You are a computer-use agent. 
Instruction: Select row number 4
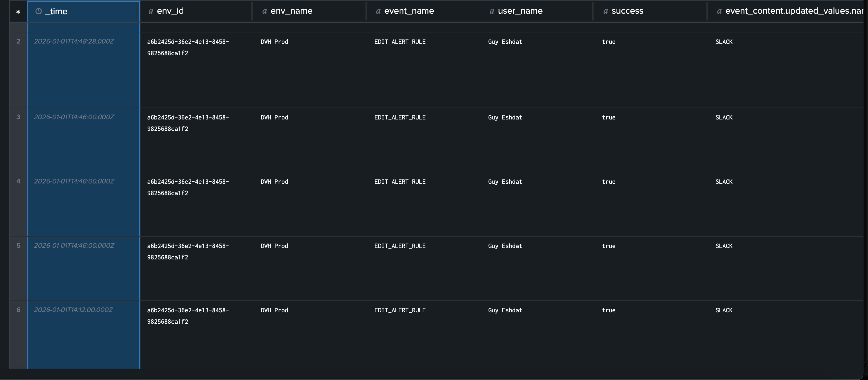coord(18,181)
